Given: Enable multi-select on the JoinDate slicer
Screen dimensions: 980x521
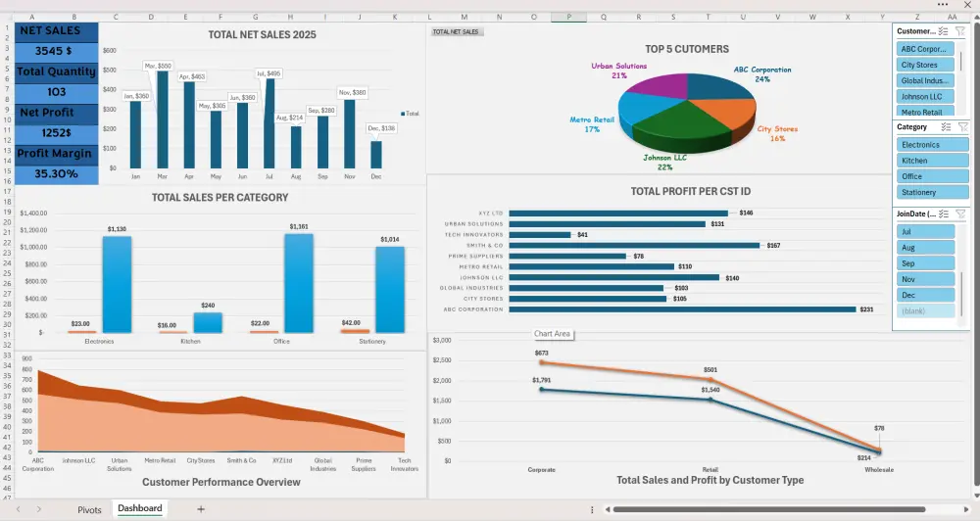Looking at the screenshot, I should coord(944,213).
